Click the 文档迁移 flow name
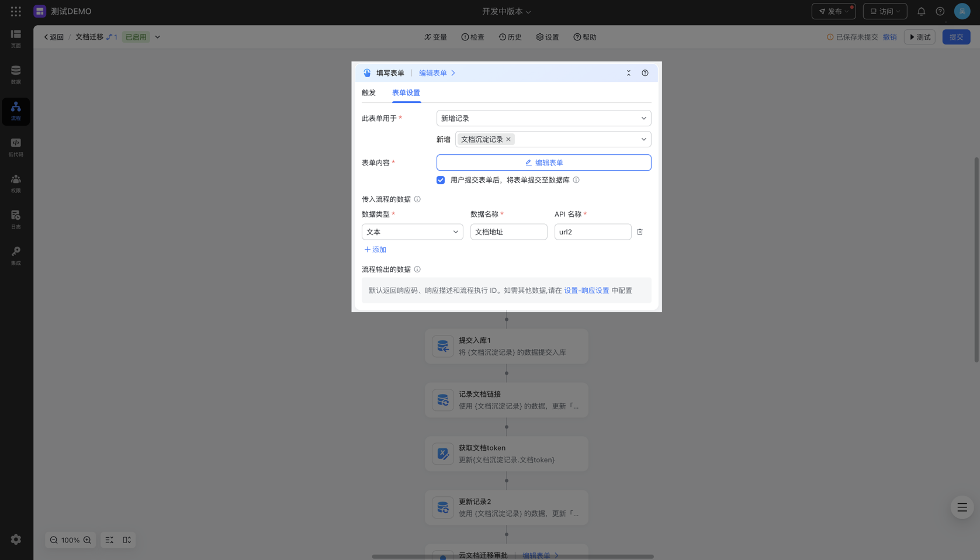The width and height of the screenshot is (980, 560). point(89,37)
